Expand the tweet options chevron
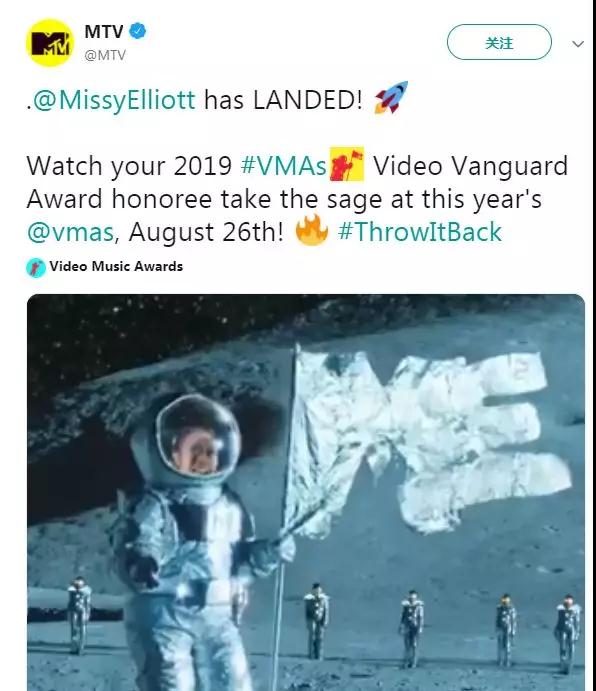 [x=578, y=44]
